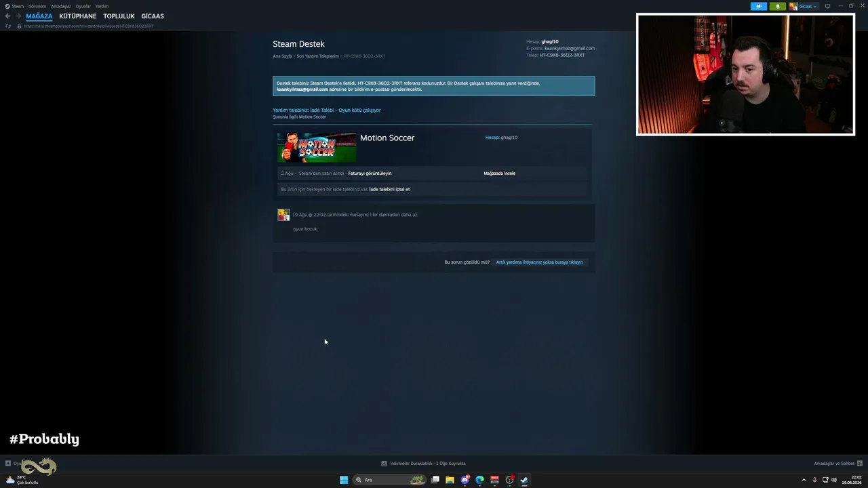Open the Görünüm menu
The width and height of the screenshot is (868, 488).
[37, 6]
